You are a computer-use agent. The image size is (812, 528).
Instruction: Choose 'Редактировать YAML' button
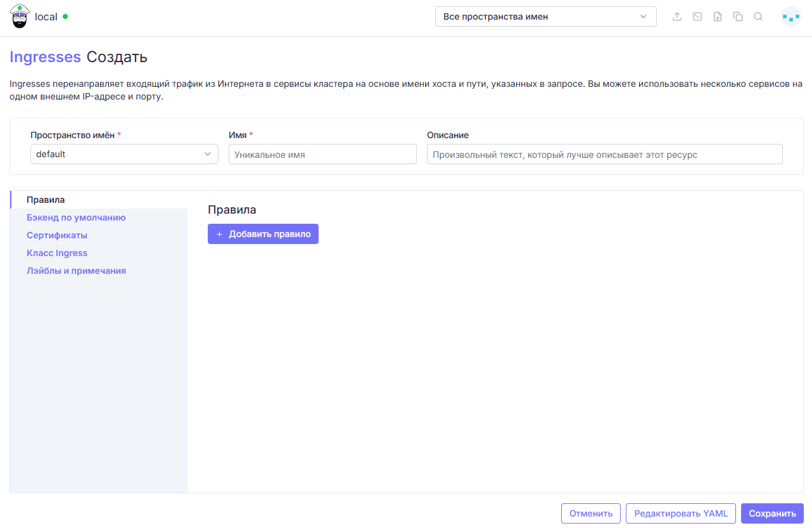(x=681, y=513)
